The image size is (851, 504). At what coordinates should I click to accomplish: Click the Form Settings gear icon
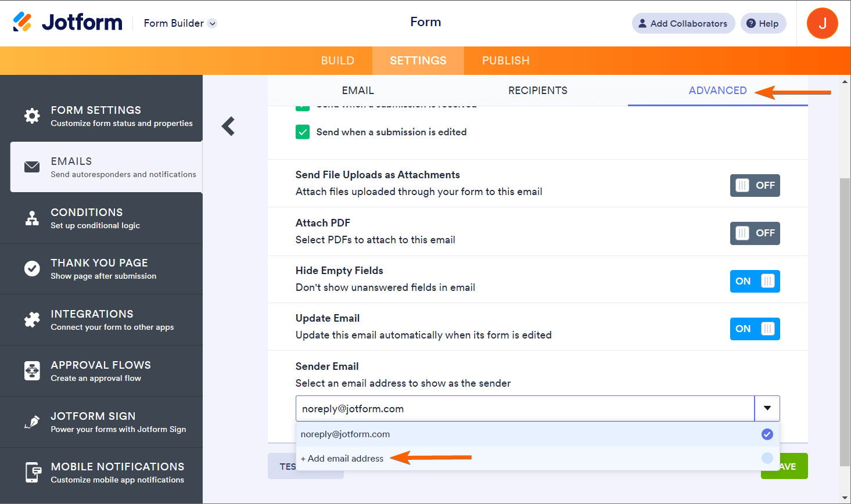pos(32,116)
